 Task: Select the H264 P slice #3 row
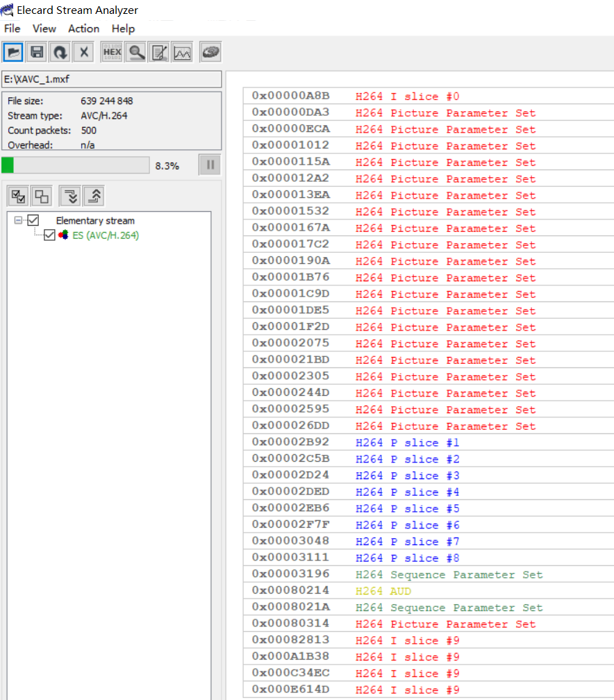click(429, 476)
